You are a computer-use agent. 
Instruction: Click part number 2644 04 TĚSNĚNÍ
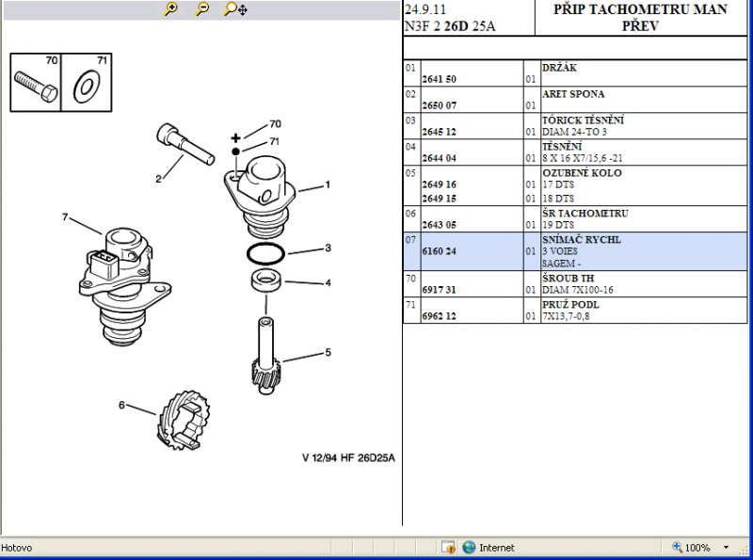point(439,158)
